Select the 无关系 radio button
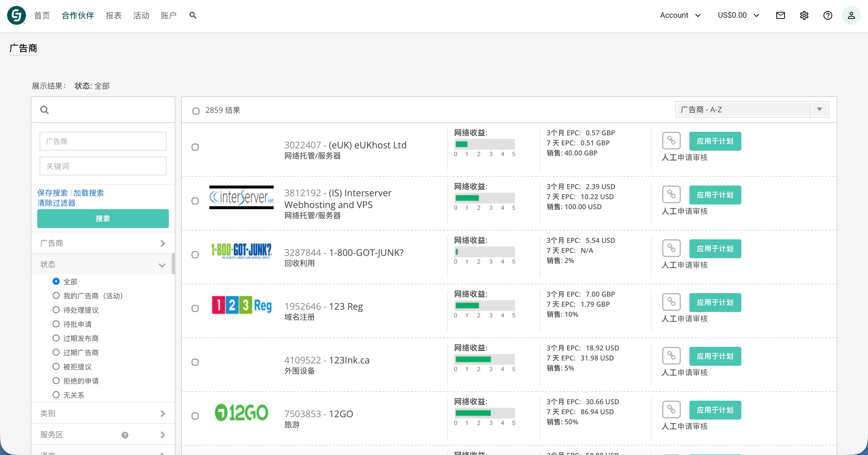868x455 pixels. click(x=56, y=395)
